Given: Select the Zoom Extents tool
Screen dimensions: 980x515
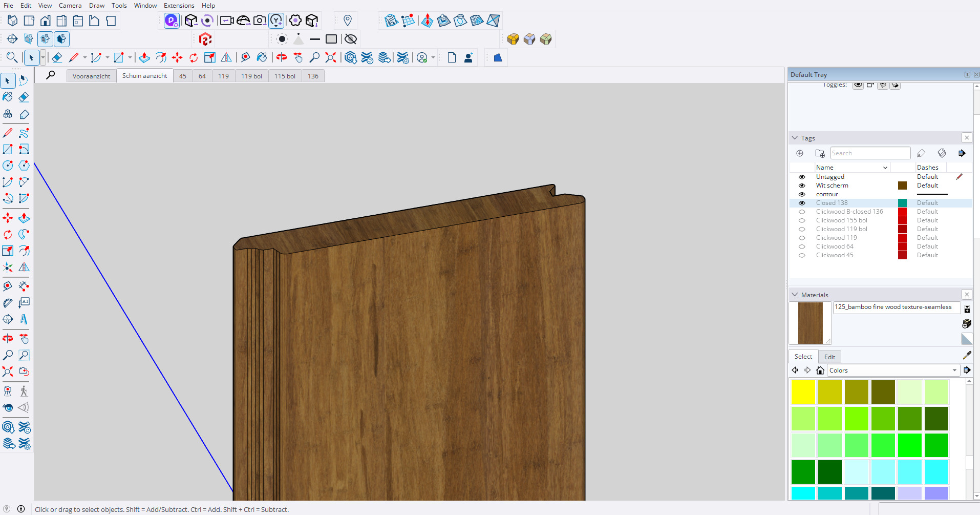Looking at the screenshot, I should pyautogui.click(x=8, y=372).
